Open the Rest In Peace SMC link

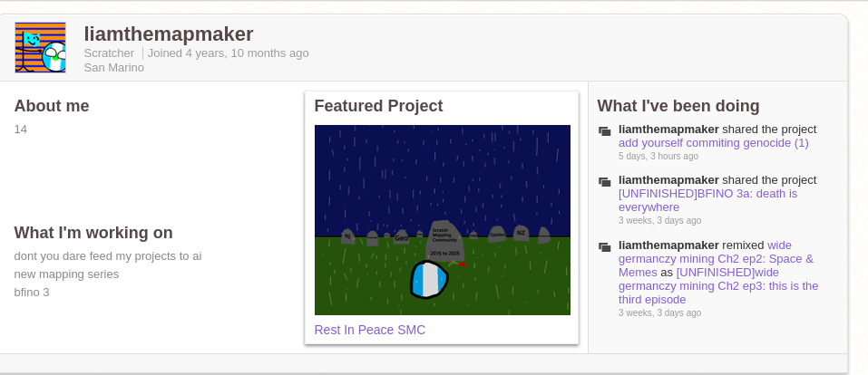pos(369,330)
